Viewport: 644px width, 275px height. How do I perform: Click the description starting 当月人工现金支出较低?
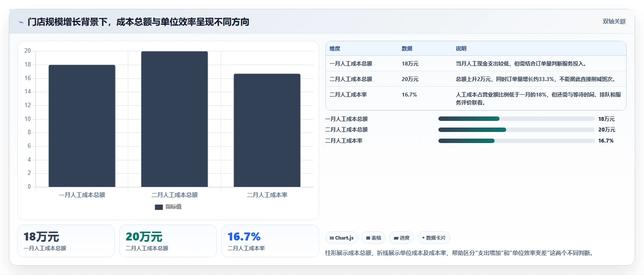coord(521,64)
